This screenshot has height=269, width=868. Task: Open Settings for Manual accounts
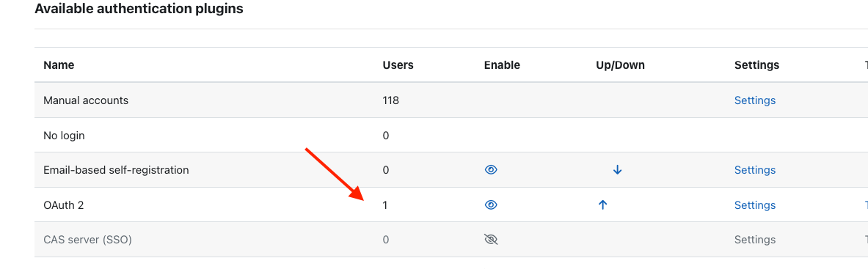pos(754,100)
